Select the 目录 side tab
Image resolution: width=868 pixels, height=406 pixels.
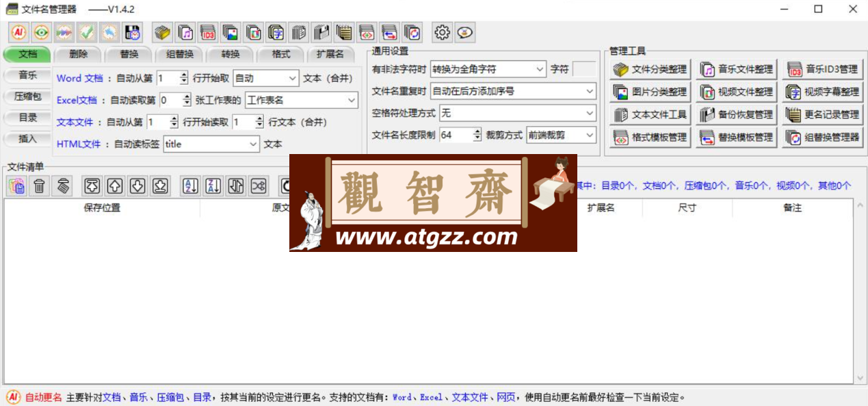pyautogui.click(x=27, y=118)
